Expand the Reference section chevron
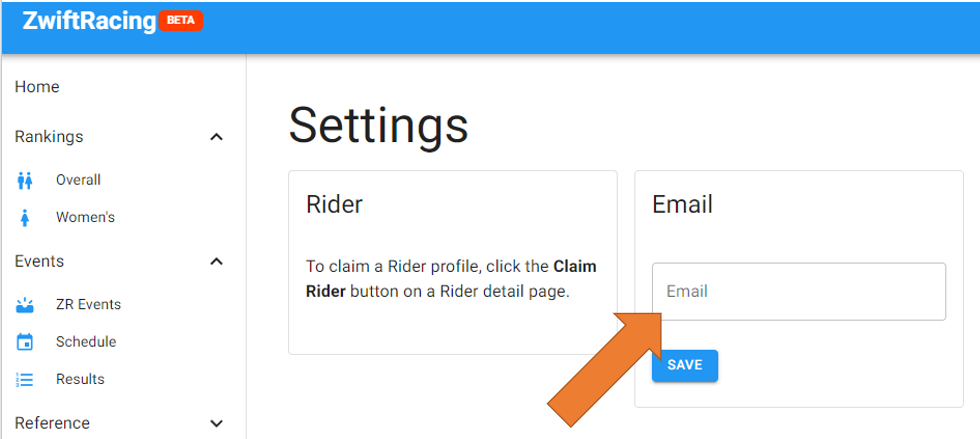 click(216, 424)
